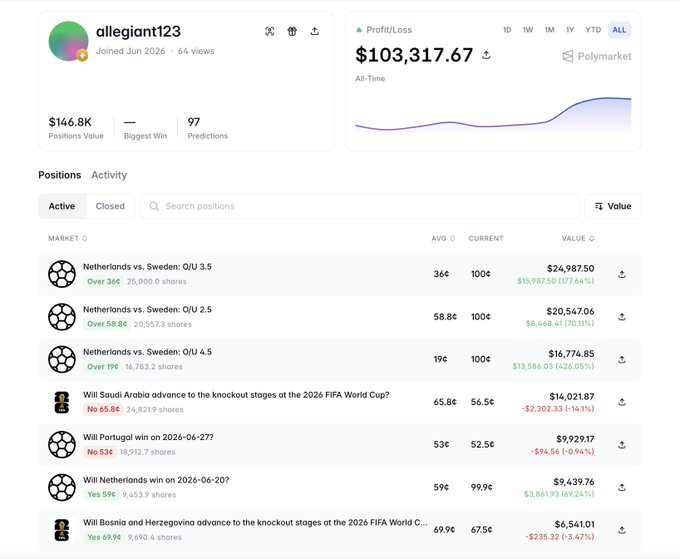Click the scan/focus icon beside allegiant123

[x=270, y=31]
